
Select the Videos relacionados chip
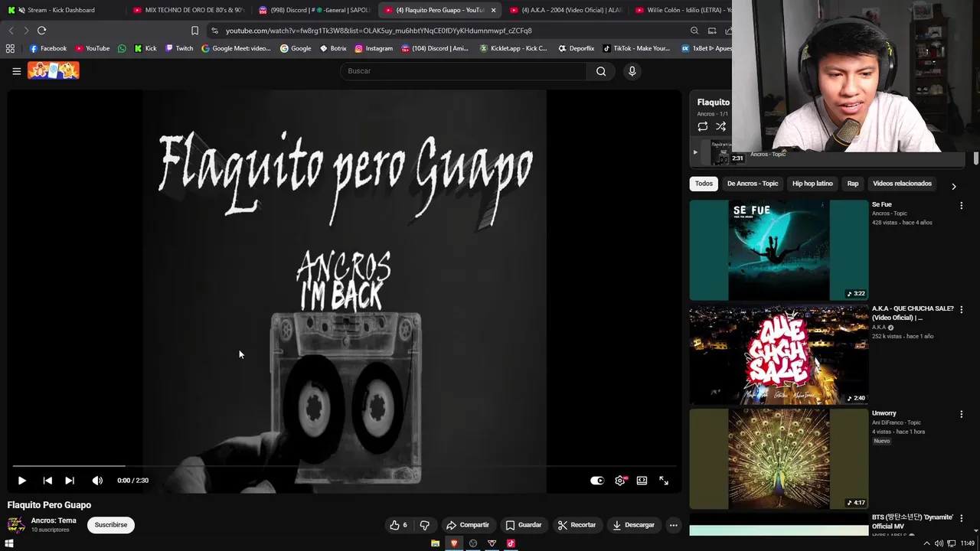pos(902,184)
